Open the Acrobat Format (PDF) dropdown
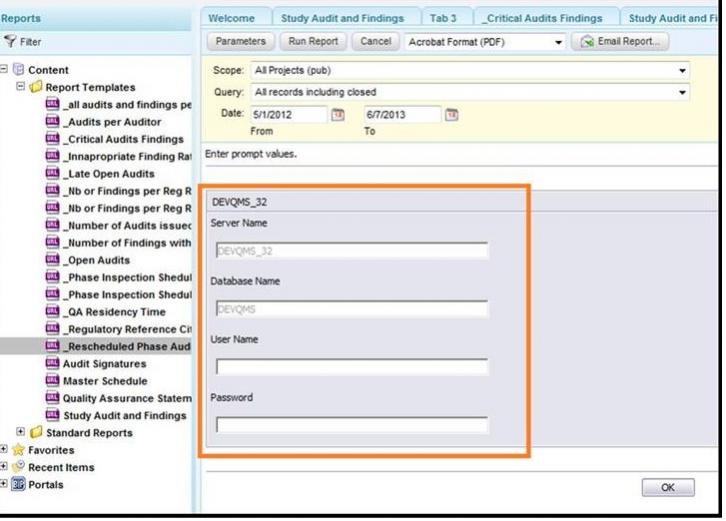The height and width of the screenshot is (521, 726). point(558,42)
